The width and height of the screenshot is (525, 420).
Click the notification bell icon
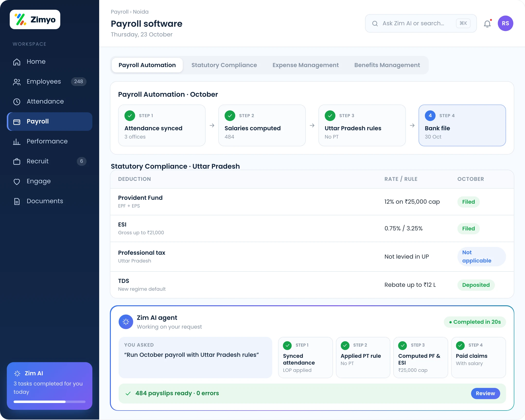487,24
